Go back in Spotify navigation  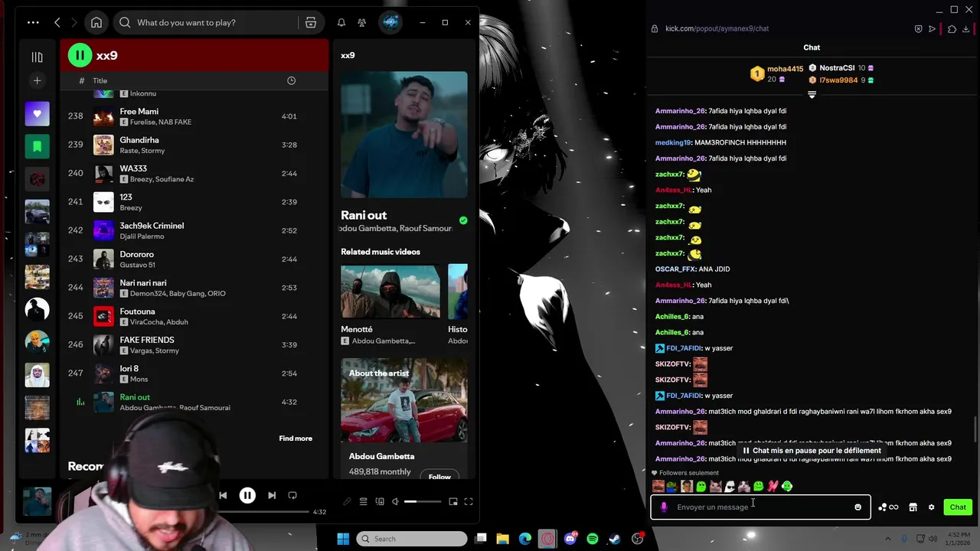click(57, 22)
